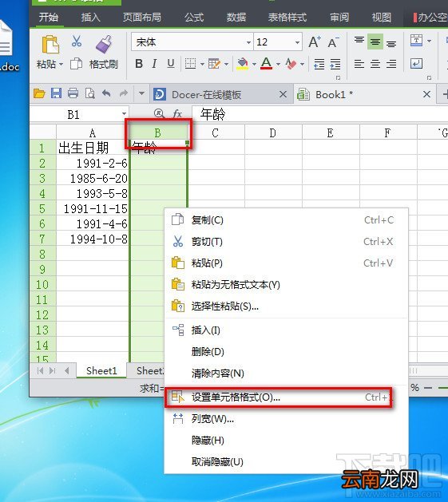Expand the merge cells dropdown arrow
This screenshot has width=448, height=502.
pyautogui.click(x=430, y=41)
